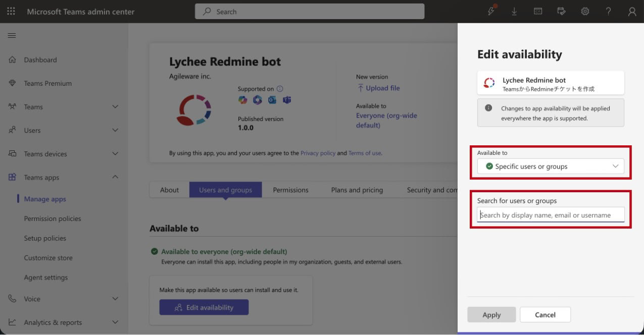Switch to the Permissions tab

290,190
